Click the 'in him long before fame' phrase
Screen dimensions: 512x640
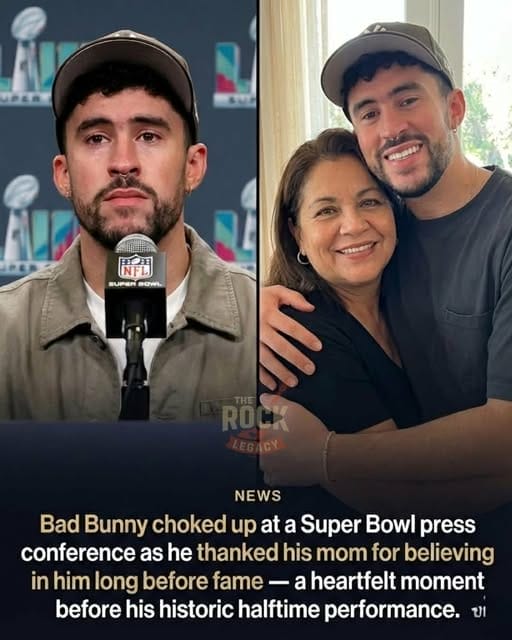147,581
